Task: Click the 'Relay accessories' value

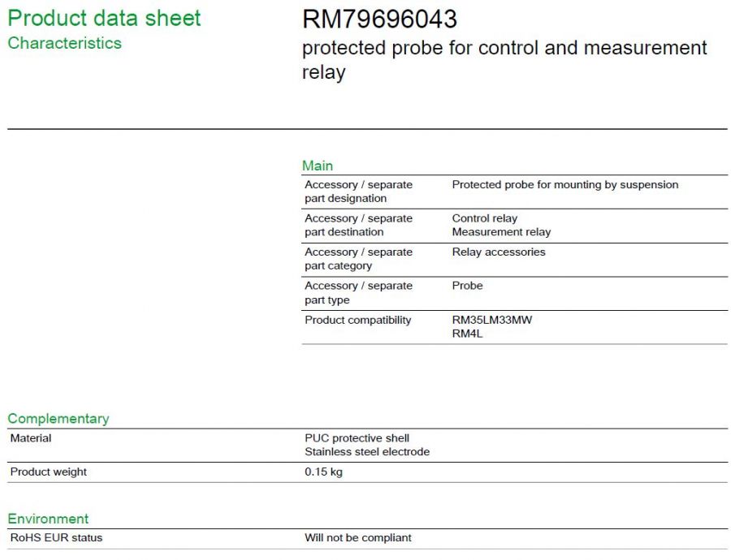Action: [499, 252]
